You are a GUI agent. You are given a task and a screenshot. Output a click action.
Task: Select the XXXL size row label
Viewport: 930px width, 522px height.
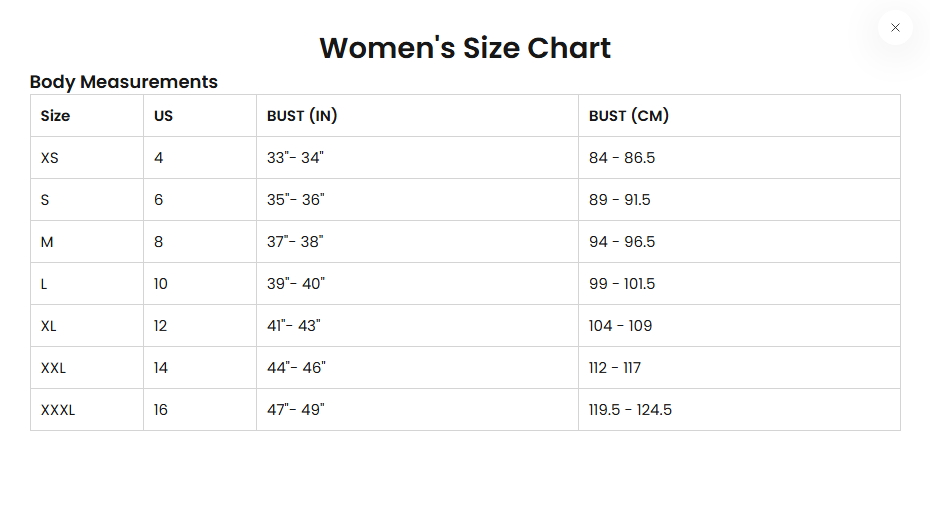point(58,410)
